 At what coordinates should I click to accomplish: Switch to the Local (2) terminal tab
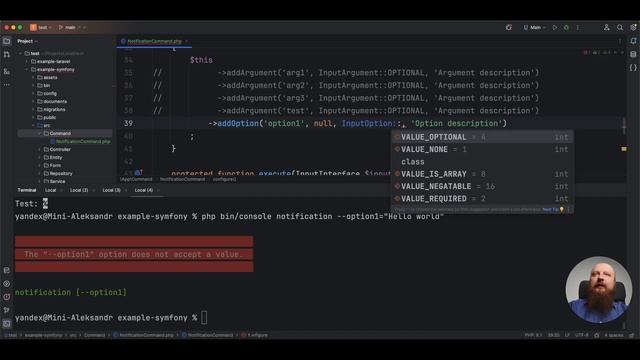coord(79,190)
